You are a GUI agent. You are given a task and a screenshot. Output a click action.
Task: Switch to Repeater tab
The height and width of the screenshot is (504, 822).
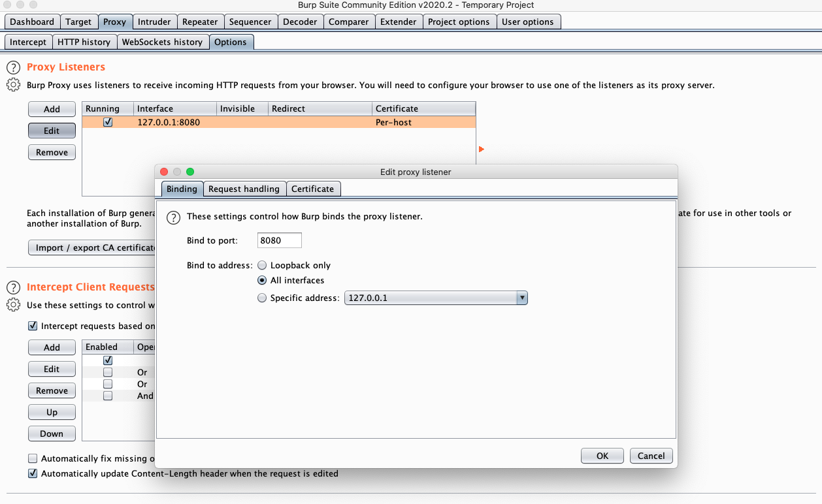[200, 22]
